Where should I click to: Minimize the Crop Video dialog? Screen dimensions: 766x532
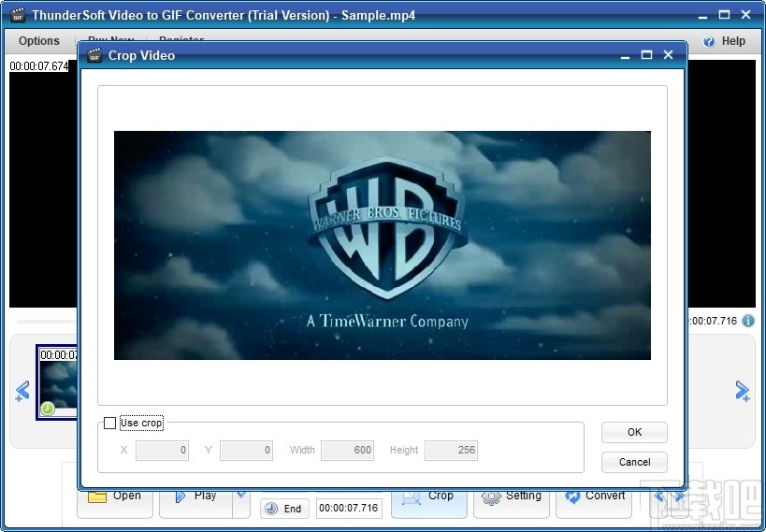pyautogui.click(x=625, y=56)
